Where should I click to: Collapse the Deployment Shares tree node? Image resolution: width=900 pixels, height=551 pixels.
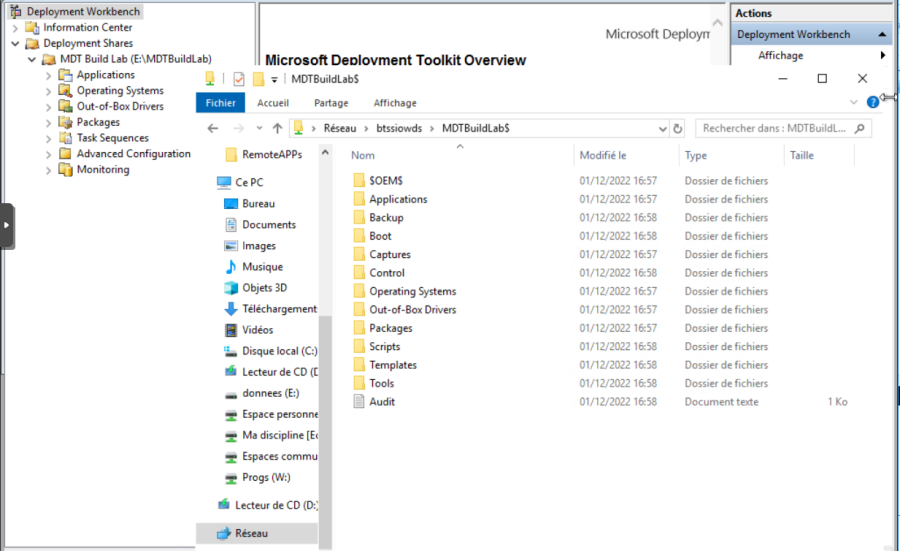(15, 44)
